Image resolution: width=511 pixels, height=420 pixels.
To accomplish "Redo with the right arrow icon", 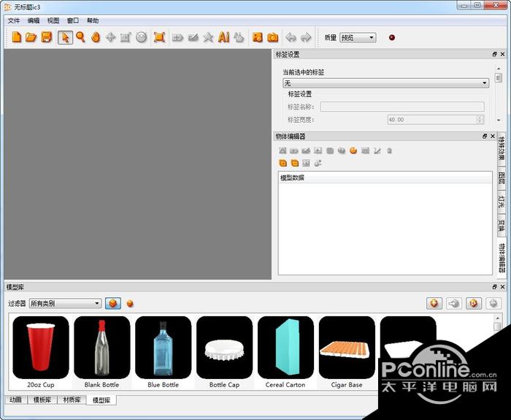I will coord(306,37).
